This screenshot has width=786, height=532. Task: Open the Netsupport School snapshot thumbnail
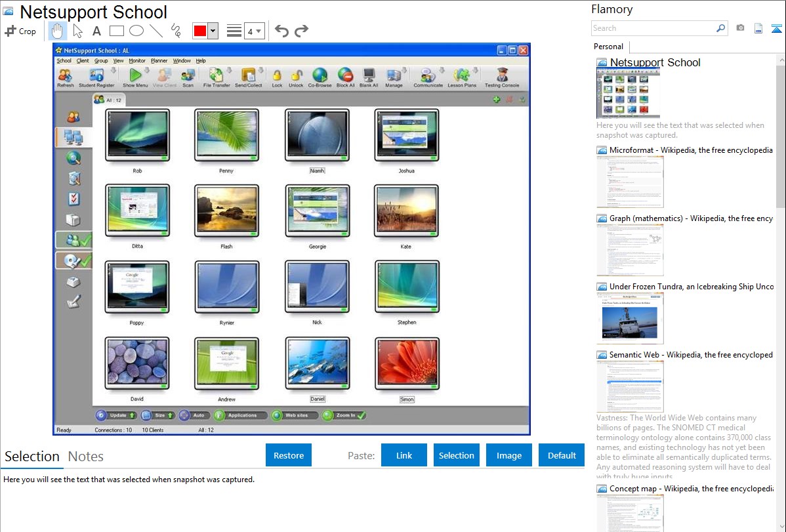coord(628,94)
